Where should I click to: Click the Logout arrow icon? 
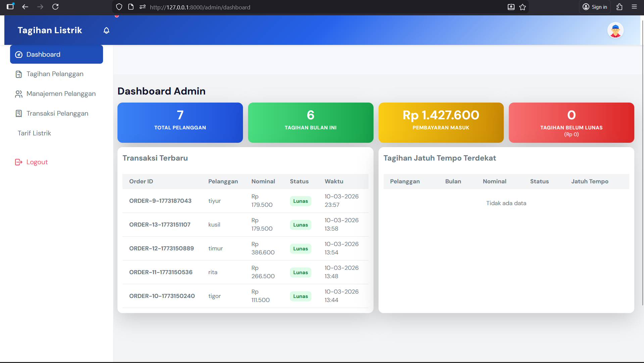point(19,162)
